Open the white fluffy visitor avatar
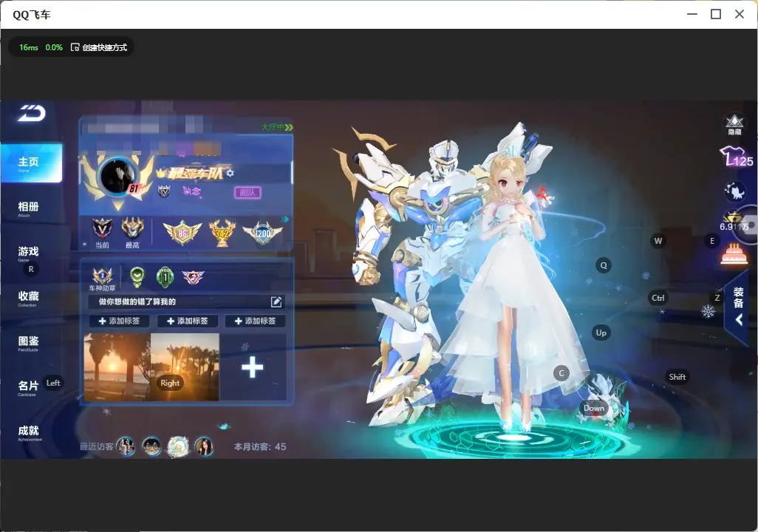The width and height of the screenshot is (758, 532). (x=178, y=446)
